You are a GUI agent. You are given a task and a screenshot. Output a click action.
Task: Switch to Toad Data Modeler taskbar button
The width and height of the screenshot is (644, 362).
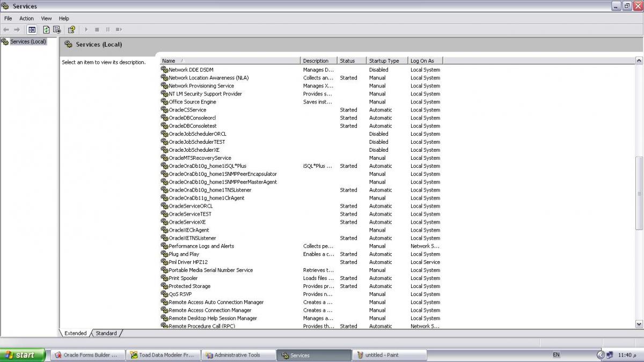point(164,355)
